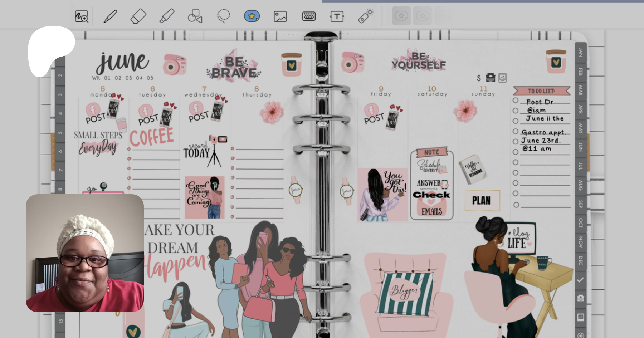Mark the 'June 23rd.' to-do circle
The width and height of the screenshot is (644, 338).
click(x=516, y=142)
